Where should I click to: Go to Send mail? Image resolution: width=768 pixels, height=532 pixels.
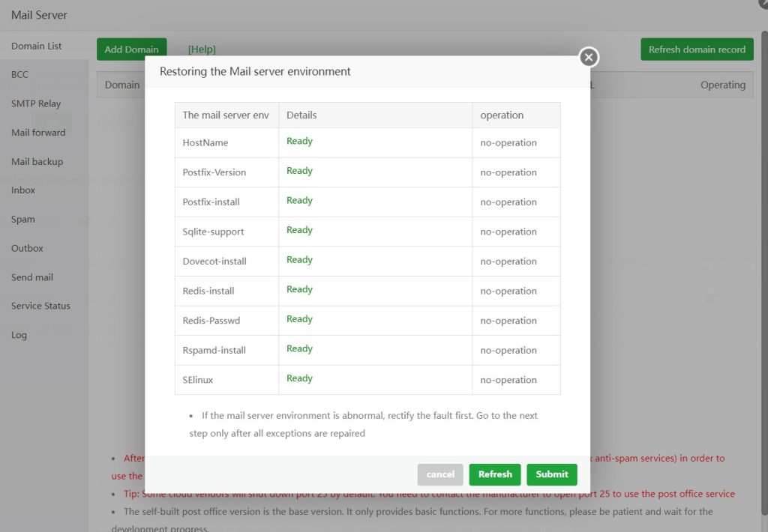click(x=32, y=277)
